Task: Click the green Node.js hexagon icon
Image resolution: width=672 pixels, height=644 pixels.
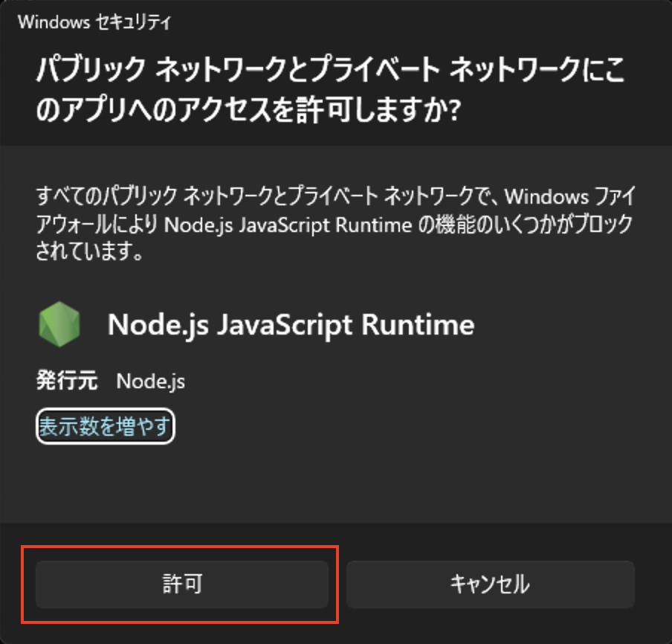Action: coord(59,325)
